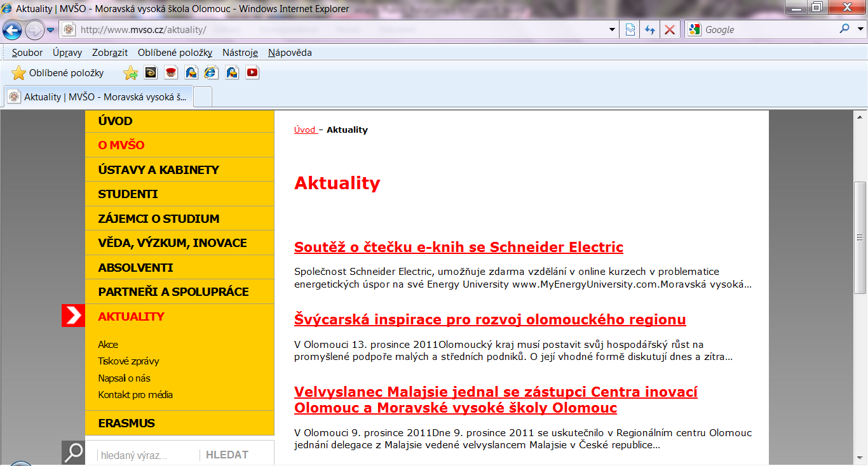Open PARTNEŘI A SPOLUPRÁCE sidebar item
The image size is (868, 466).
(180, 292)
